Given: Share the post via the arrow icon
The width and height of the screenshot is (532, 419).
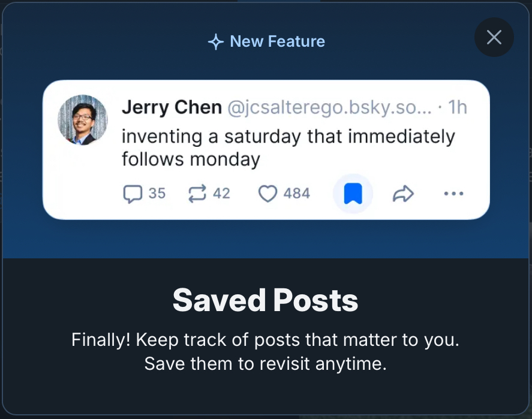Looking at the screenshot, I should [x=403, y=194].
